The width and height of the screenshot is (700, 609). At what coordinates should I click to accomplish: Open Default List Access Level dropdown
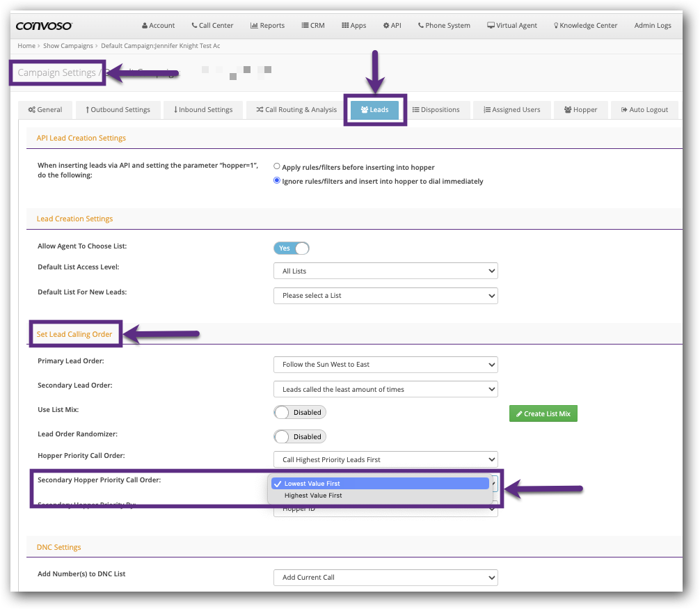pyautogui.click(x=385, y=271)
